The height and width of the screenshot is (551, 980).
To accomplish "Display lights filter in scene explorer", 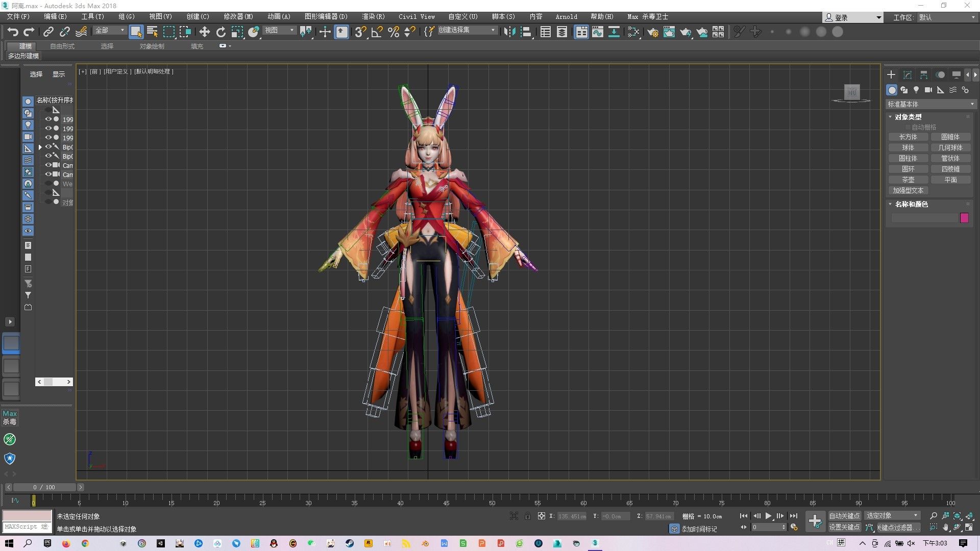I will point(28,125).
